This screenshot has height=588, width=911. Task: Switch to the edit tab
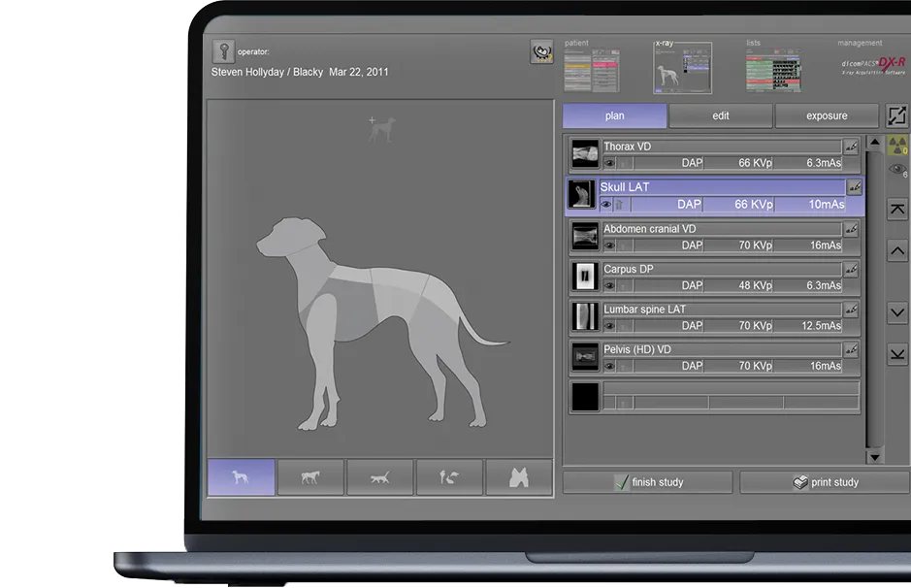(x=721, y=115)
